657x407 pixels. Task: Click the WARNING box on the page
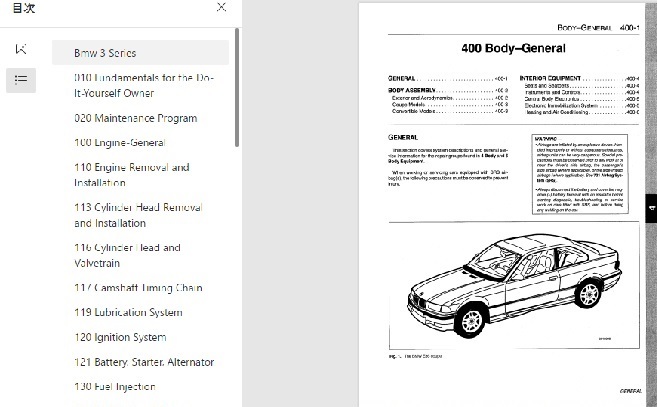(x=580, y=174)
